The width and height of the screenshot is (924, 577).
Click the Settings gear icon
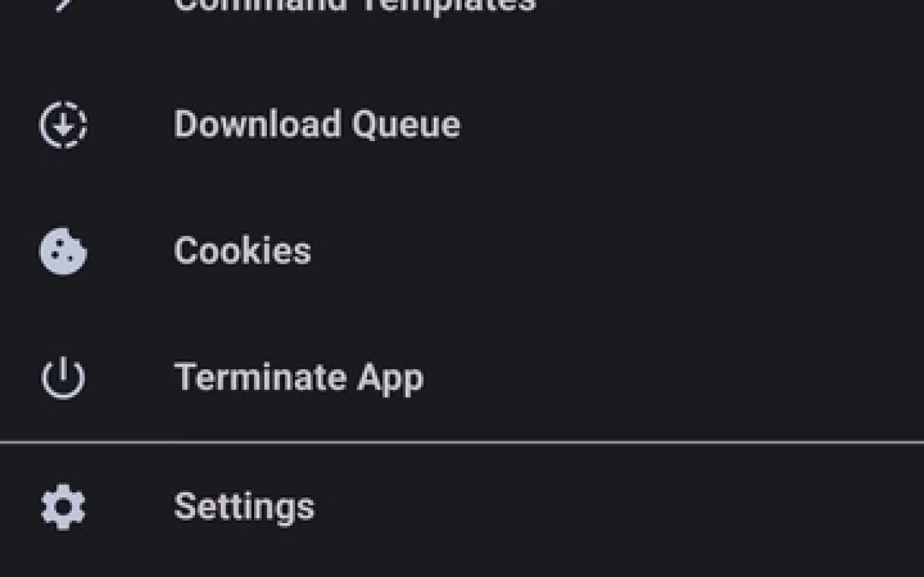point(63,507)
